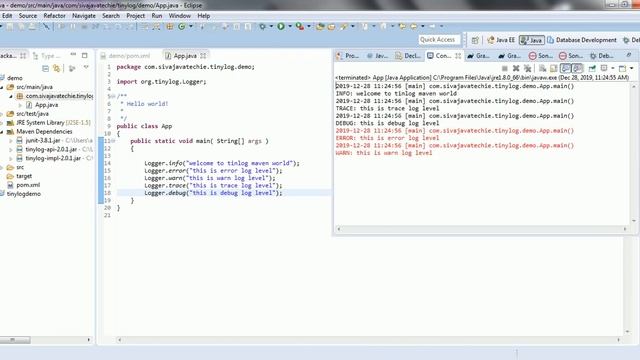This screenshot has width=640, height=360.
Task: Click the New Java Class icon
Action: [182, 27]
